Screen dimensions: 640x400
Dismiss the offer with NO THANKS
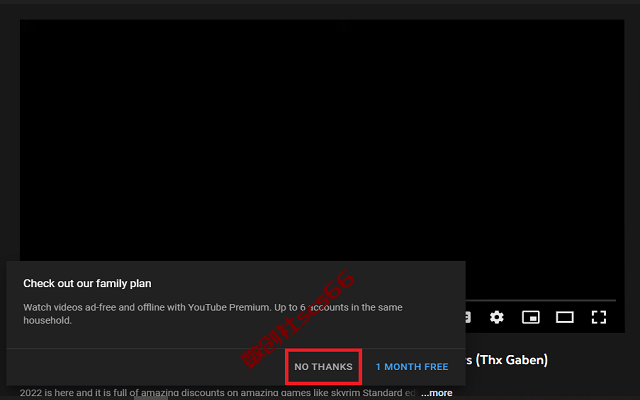coord(323,367)
